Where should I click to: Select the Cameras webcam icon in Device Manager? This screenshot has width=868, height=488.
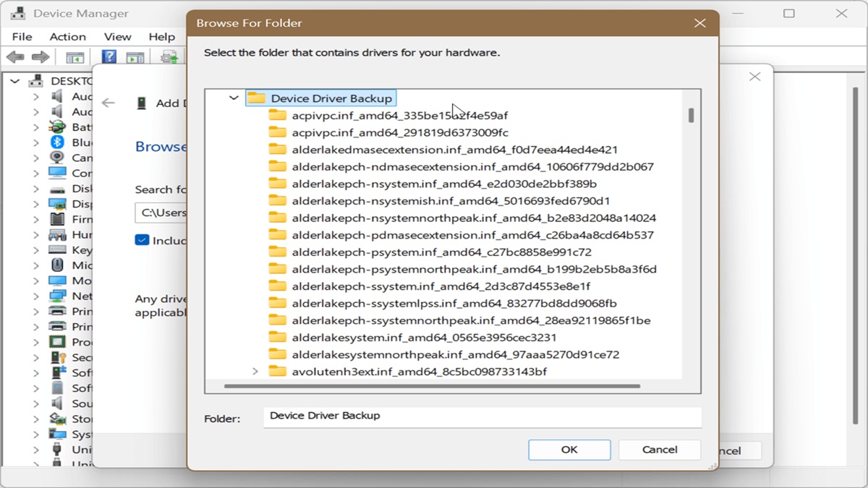(x=57, y=158)
